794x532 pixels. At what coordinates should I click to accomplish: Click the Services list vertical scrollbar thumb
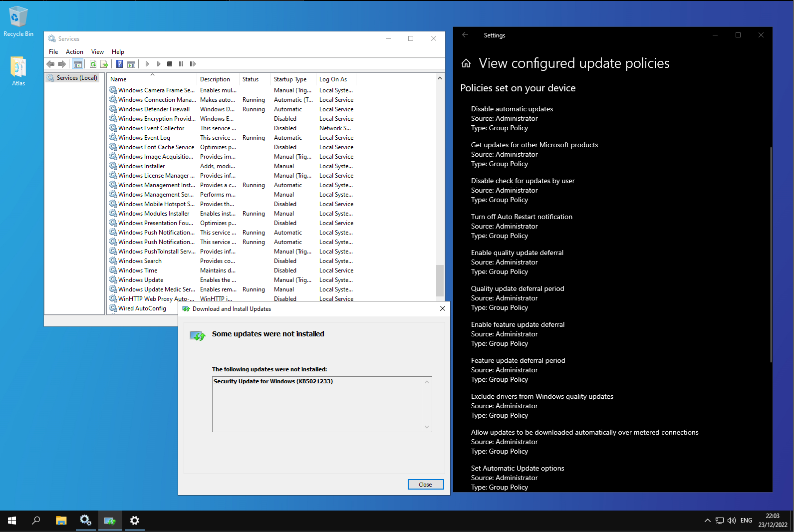tap(440, 280)
